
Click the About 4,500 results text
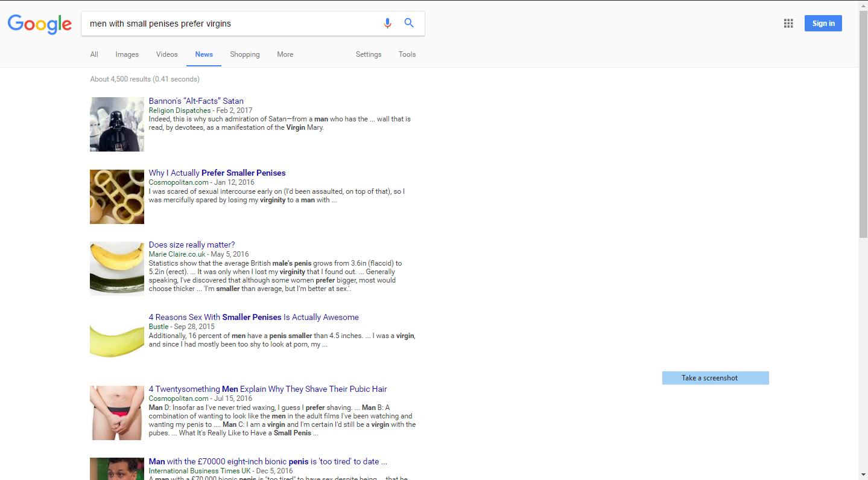[145, 79]
